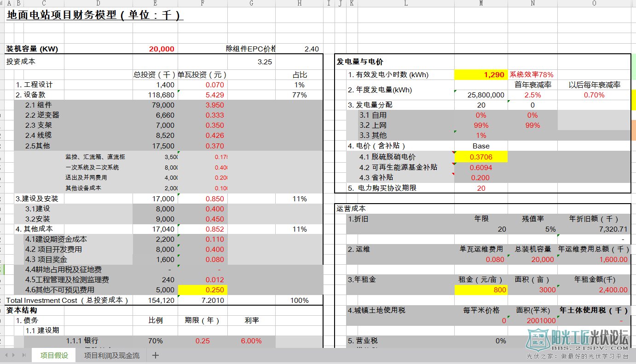The width and height of the screenshot is (636, 364).
Task: Click the 4.5工程管理及检测监理费 label
Action: (x=67, y=279)
